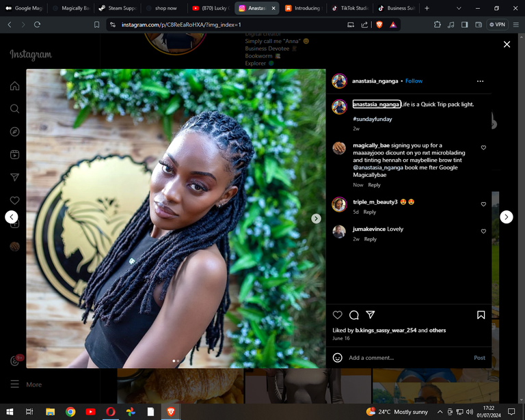Open the profile avatar in sidebar
The image size is (525, 420).
(x=15, y=247)
